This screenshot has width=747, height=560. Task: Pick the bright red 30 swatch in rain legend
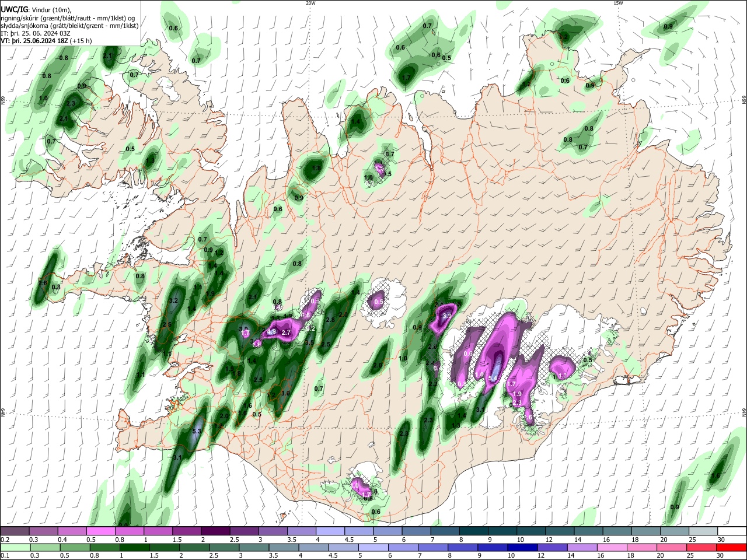(x=732, y=547)
